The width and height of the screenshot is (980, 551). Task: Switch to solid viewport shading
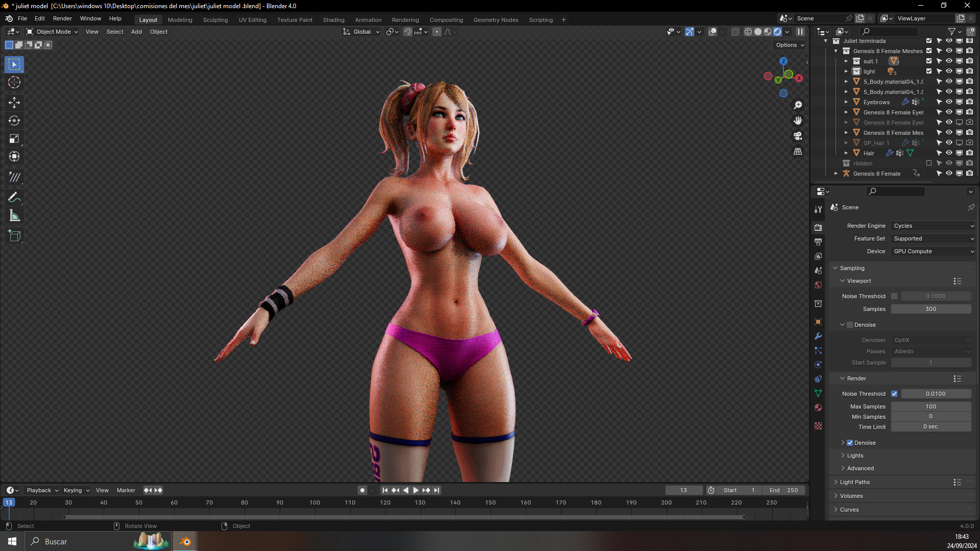click(x=758, y=32)
